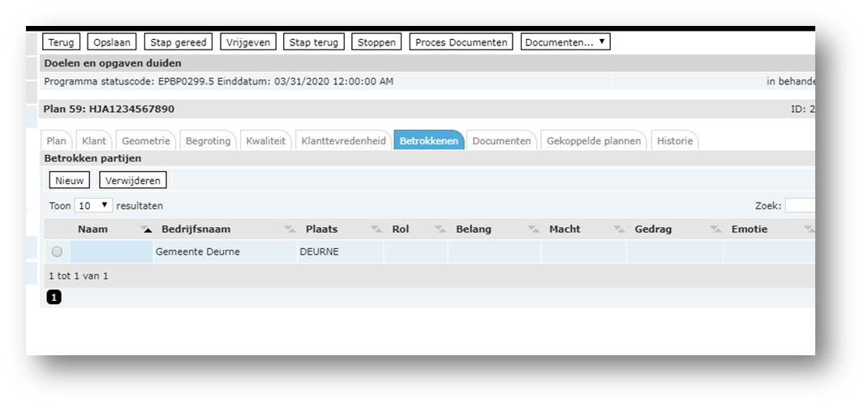The height and width of the screenshot is (408, 868).
Task: Go to the Gekoppelde plannen tab
Action: (x=594, y=141)
